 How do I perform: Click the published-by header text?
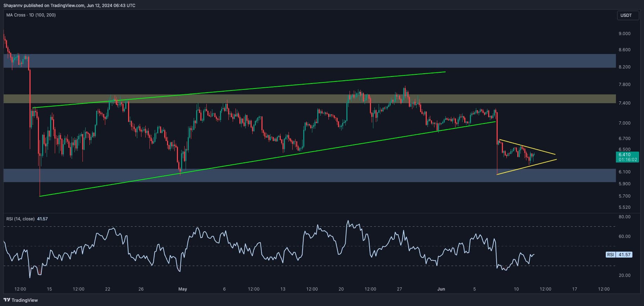pos(69,5)
